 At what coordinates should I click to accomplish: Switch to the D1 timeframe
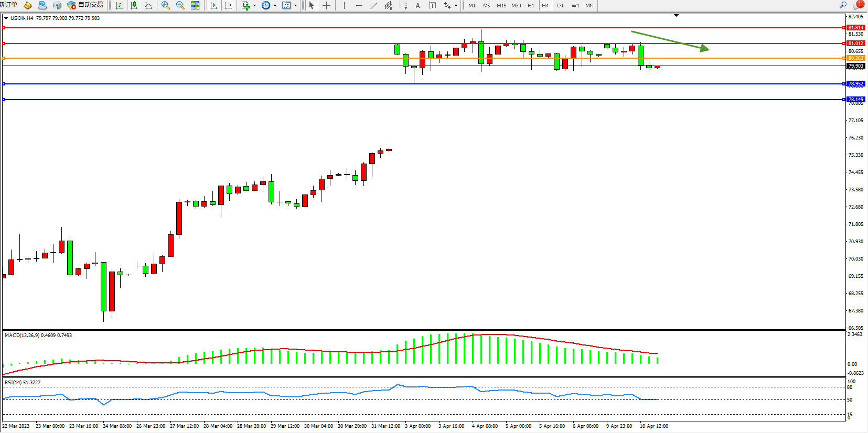560,5
